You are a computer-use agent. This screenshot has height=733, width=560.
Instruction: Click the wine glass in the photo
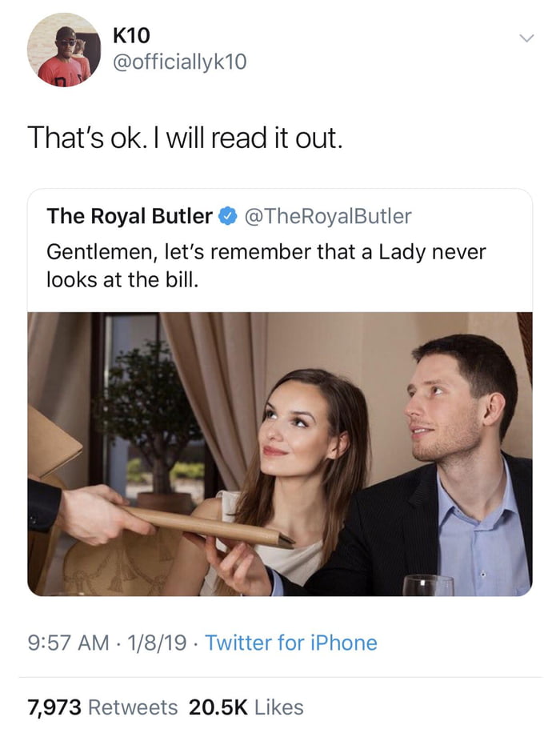[428, 585]
